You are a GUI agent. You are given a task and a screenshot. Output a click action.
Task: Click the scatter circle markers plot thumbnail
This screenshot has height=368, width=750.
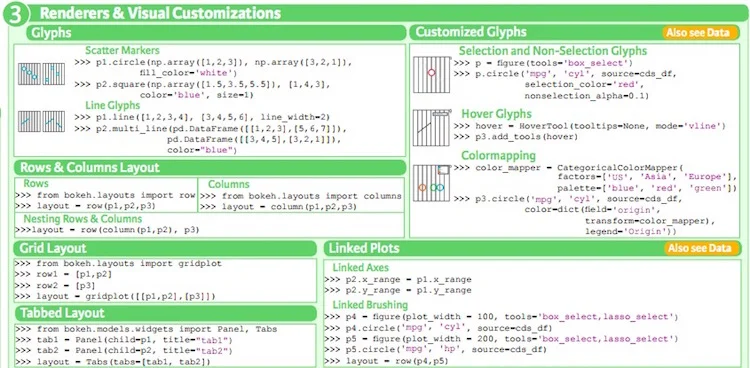(x=29, y=74)
